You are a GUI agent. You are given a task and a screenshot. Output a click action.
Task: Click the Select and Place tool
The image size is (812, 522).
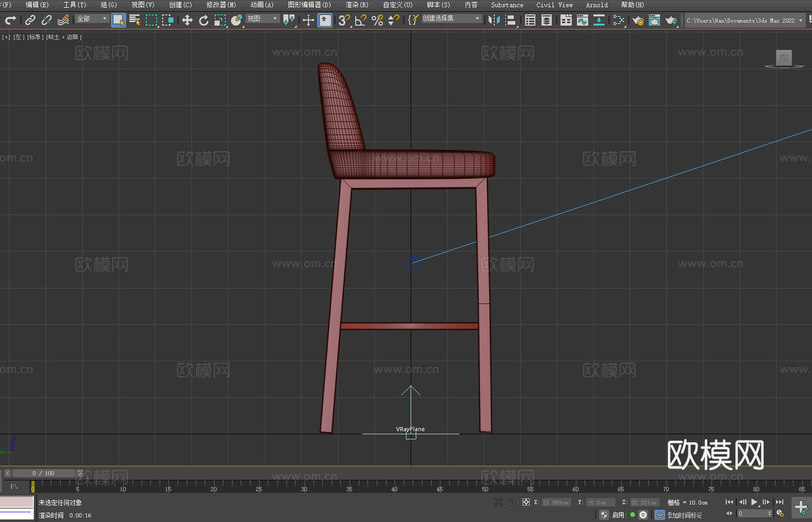click(237, 20)
